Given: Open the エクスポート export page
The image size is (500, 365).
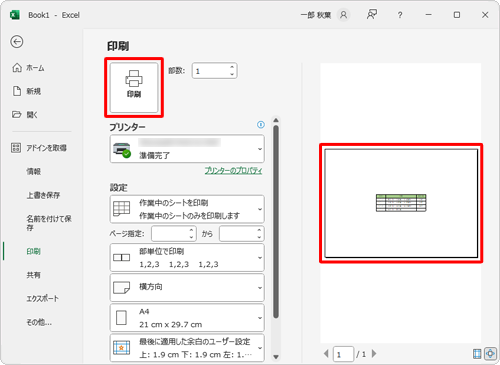Looking at the screenshot, I should (x=43, y=298).
